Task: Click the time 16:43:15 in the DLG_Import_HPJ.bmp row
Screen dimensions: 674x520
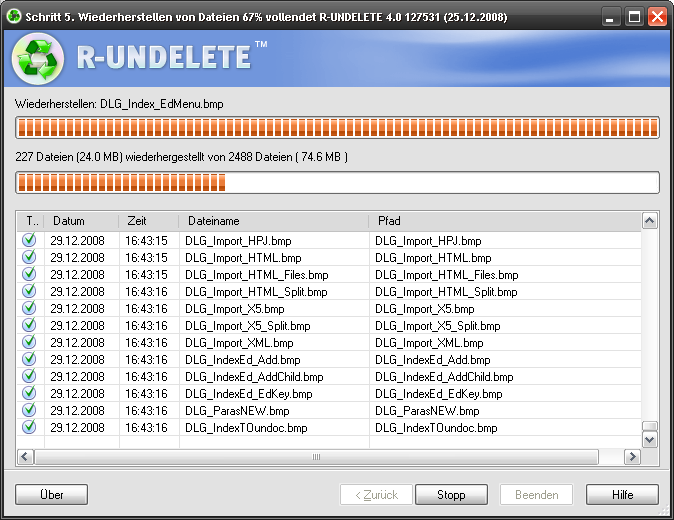Action: point(146,241)
